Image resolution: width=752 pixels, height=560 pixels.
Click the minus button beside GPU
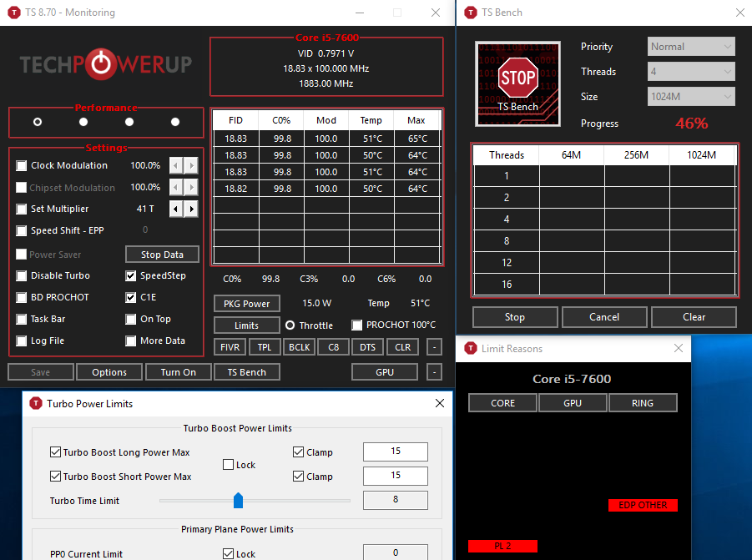coord(434,372)
